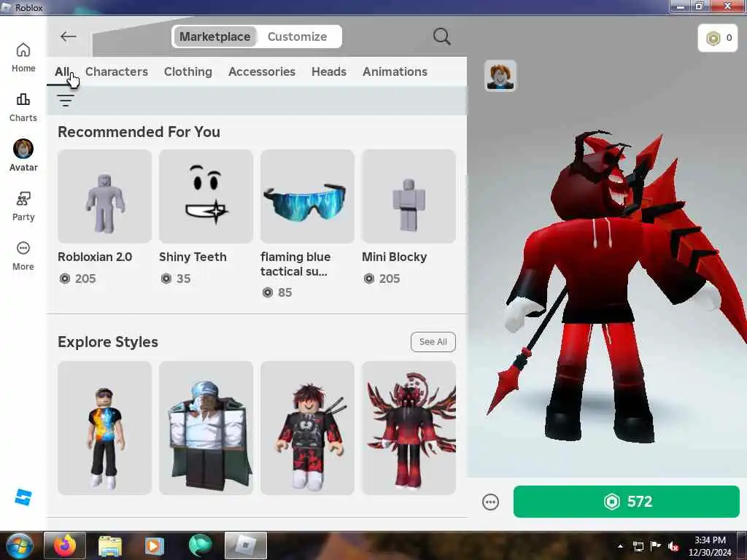Open the Windows Start button
The image size is (747, 560).
(x=19, y=545)
